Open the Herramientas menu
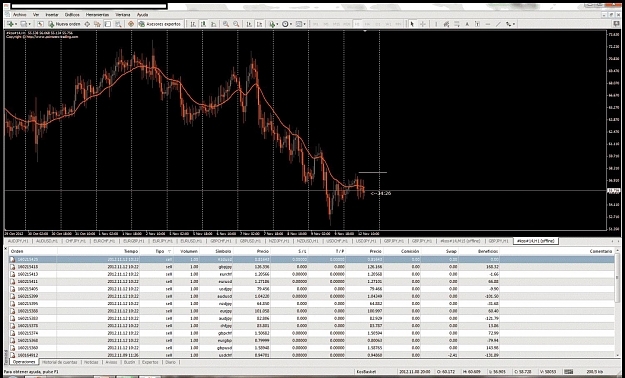This screenshot has width=625, height=378. (97, 15)
